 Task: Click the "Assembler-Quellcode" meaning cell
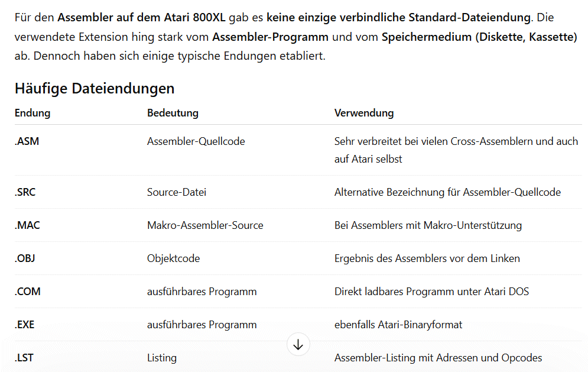click(x=196, y=141)
